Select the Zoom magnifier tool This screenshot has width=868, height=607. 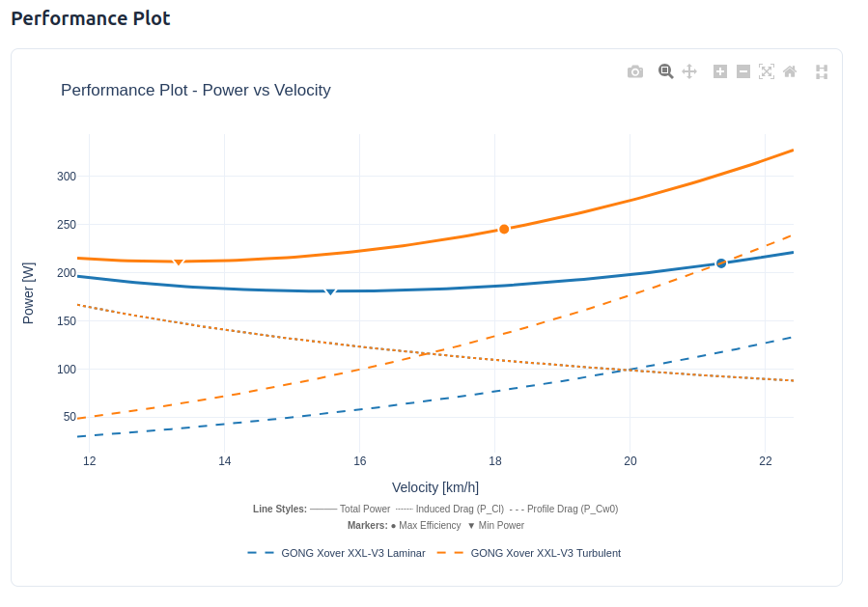tap(665, 71)
